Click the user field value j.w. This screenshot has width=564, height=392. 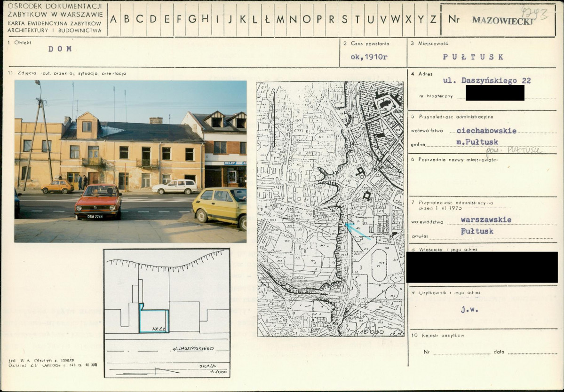pyautogui.click(x=470, y=310)
